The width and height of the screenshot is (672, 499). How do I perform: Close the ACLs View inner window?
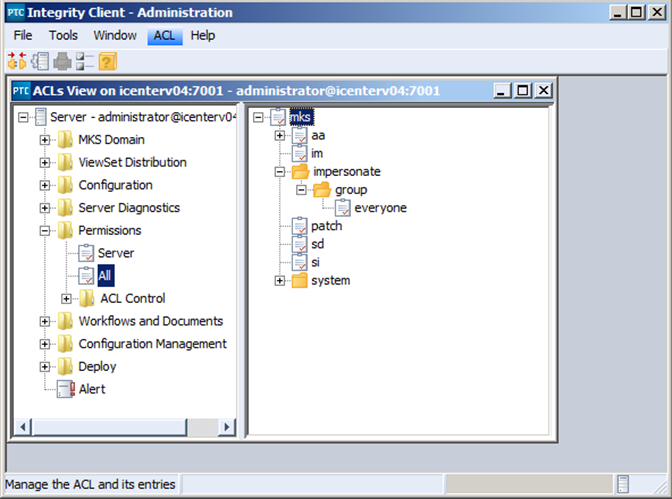point(543,90)
